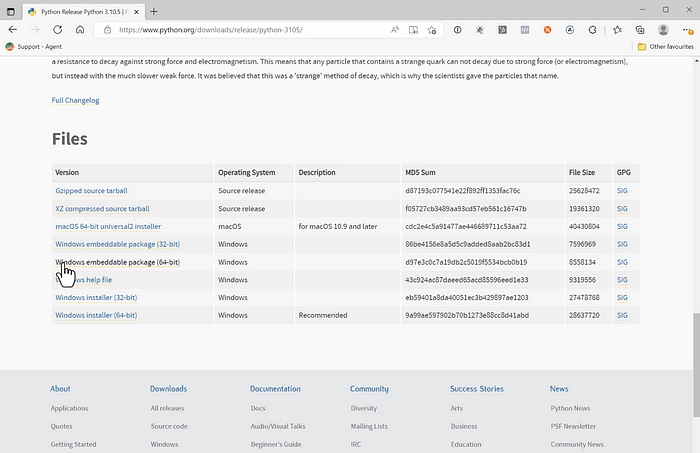
Task: Download Windows installer (32-bit)
Action: click(x=96, y=297)
